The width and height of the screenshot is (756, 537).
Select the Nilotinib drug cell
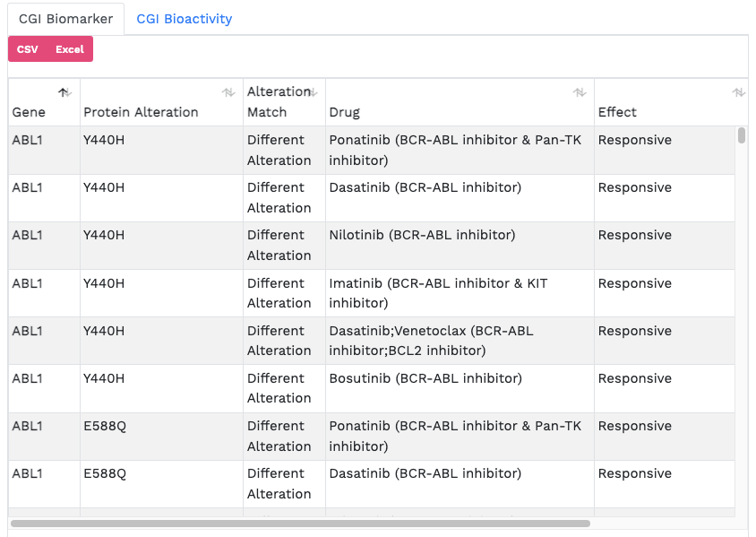click(x=422, y=235)
